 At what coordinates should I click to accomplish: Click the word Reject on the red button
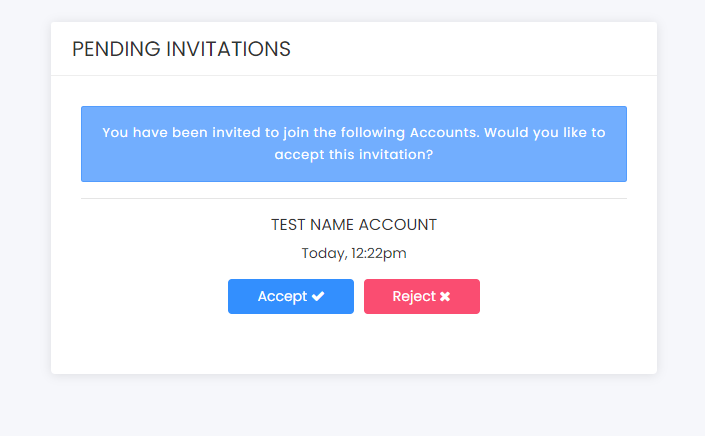(414, 297)
